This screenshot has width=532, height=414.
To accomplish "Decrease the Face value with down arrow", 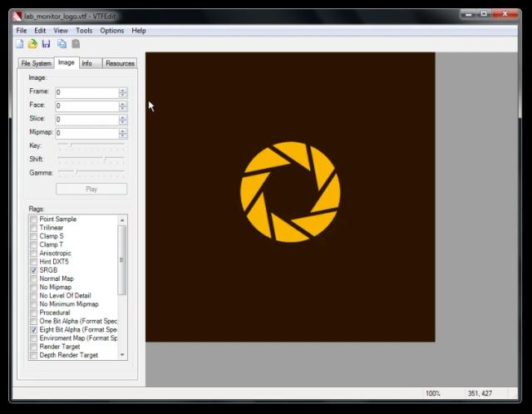I will tap(123, 109).
